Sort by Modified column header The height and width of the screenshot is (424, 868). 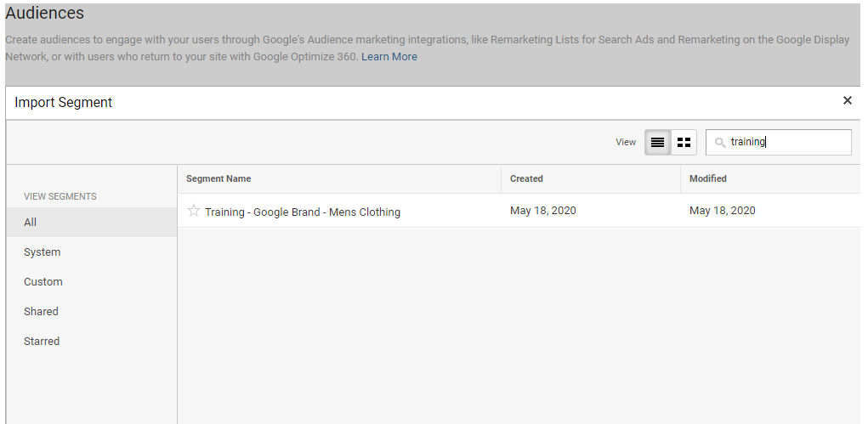pyautogui.click(x=707, y=178)
